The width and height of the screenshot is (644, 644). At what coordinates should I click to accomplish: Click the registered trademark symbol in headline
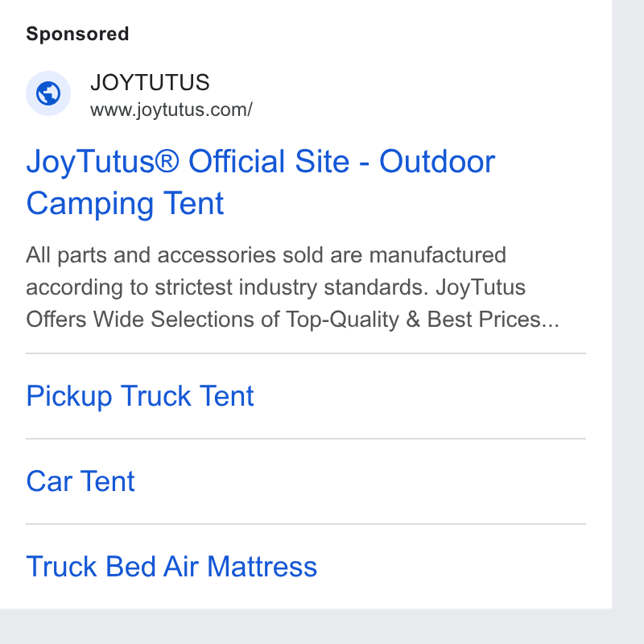(x=167, y=160)
